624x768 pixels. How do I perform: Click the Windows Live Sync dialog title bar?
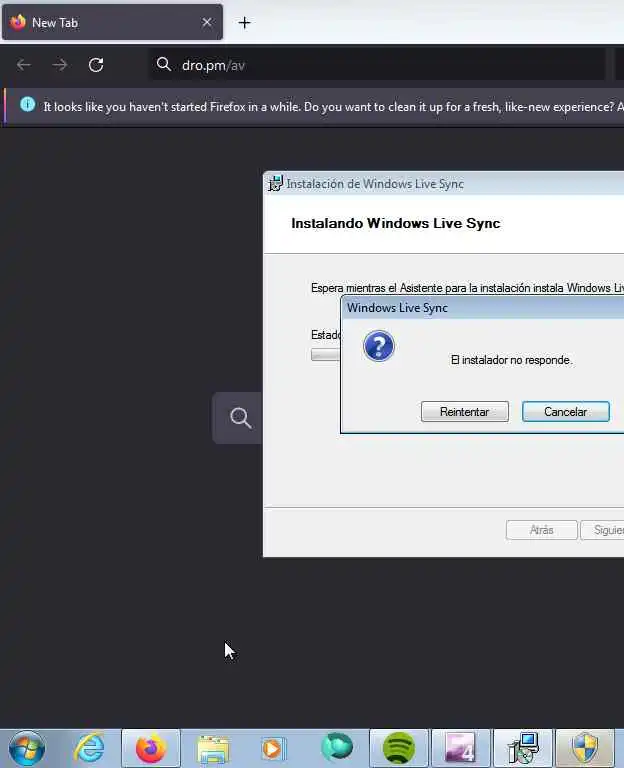(x=482, y=308)
